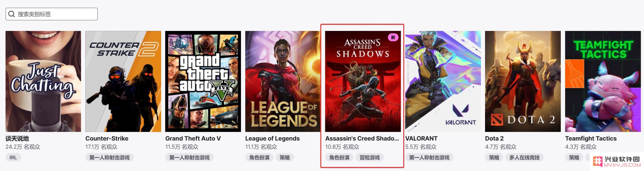Open the Dota 2 cover art
Screen dimensions: 644x171
[x=523, y=81]
